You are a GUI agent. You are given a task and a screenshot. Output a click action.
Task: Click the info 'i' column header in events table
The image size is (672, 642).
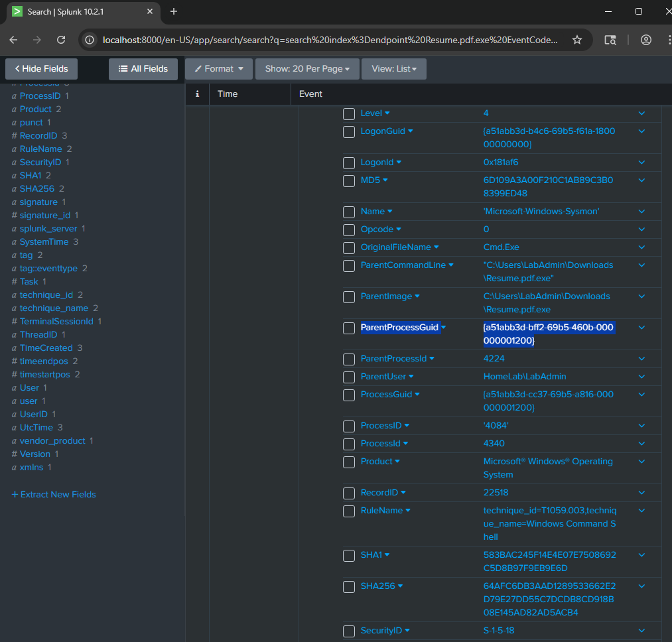[197, 94]
